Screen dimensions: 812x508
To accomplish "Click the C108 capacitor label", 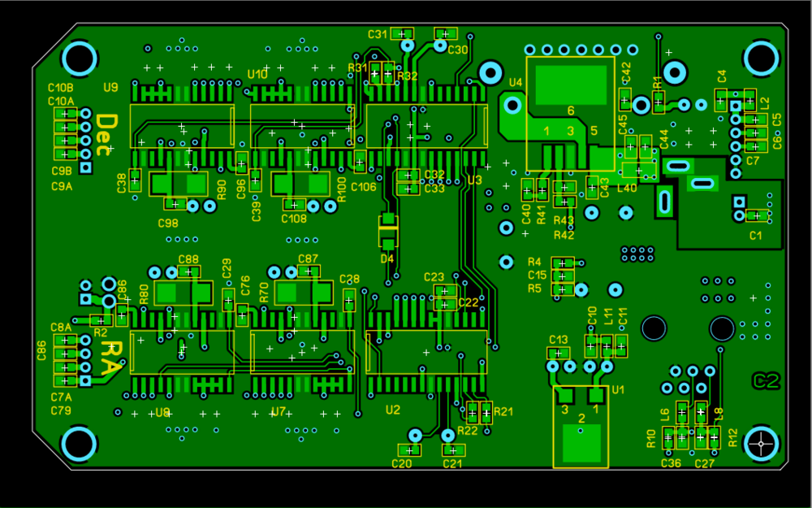I will coord(294,219).
